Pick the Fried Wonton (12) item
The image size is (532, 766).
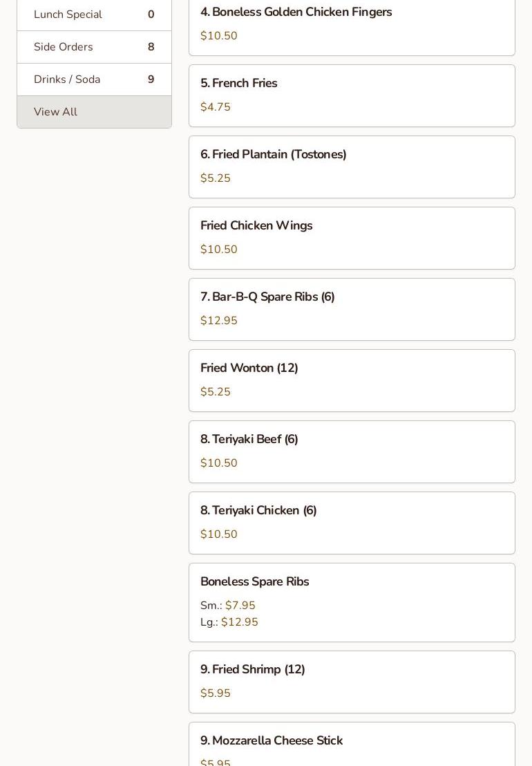pyautogui.click(x=249, y=368)
